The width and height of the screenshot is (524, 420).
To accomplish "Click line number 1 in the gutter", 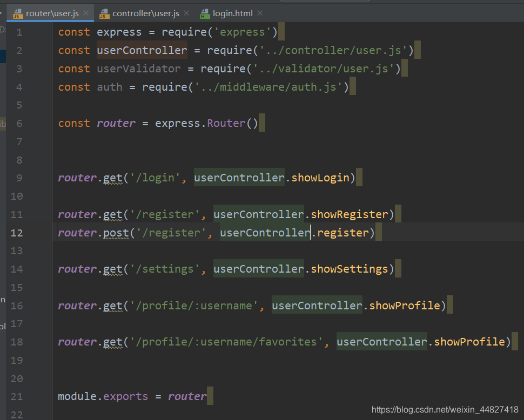I will point(19,32).
